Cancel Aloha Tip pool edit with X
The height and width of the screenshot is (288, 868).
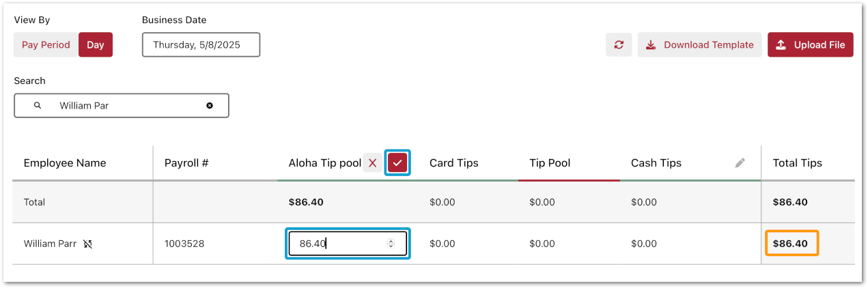click(x=372, y=163)
